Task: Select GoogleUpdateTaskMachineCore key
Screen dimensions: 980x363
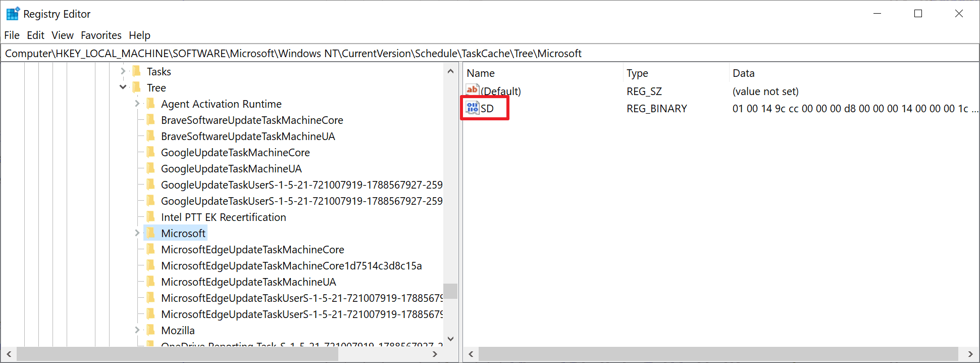Action: [x=235, y=153]
